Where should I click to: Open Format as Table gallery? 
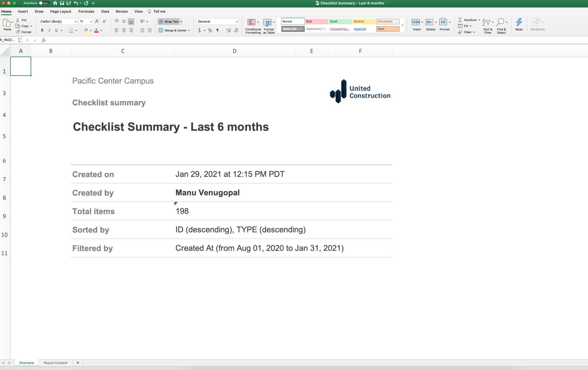pos(268,22)
